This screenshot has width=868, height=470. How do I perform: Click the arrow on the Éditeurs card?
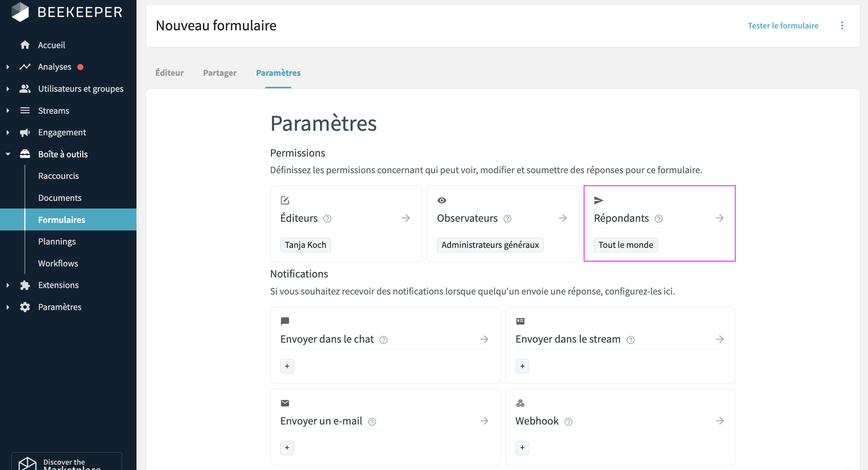click(406, 218)
